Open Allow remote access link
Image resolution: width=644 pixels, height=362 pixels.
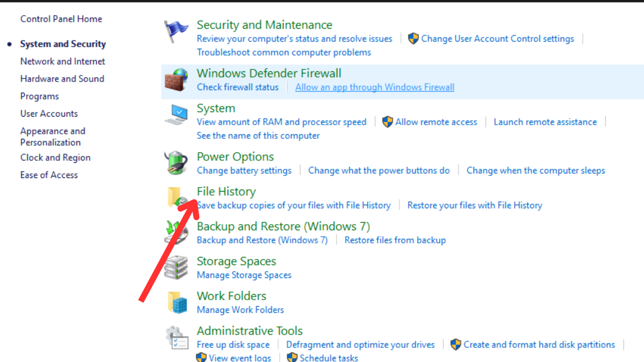pos(436,122)
